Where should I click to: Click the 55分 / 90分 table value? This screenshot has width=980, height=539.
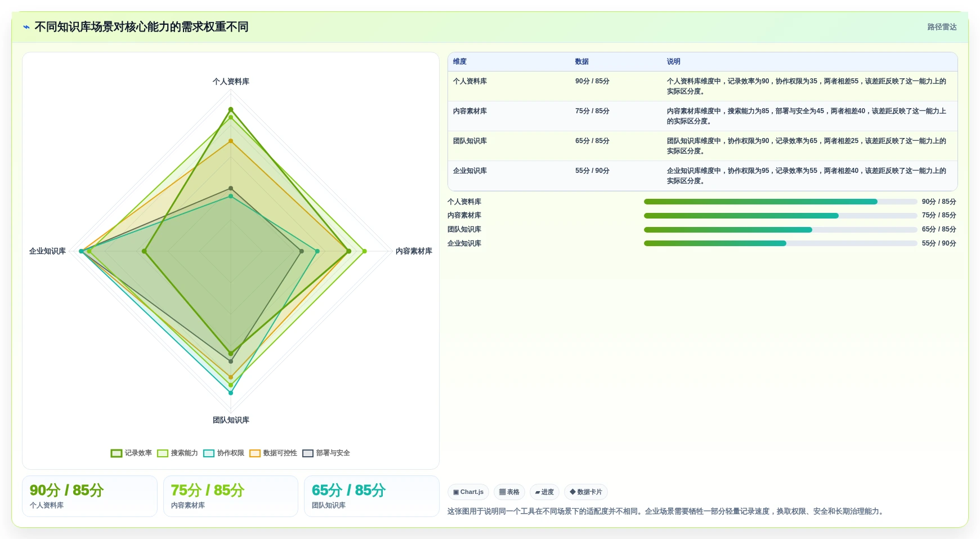click(x=592, y=171)
